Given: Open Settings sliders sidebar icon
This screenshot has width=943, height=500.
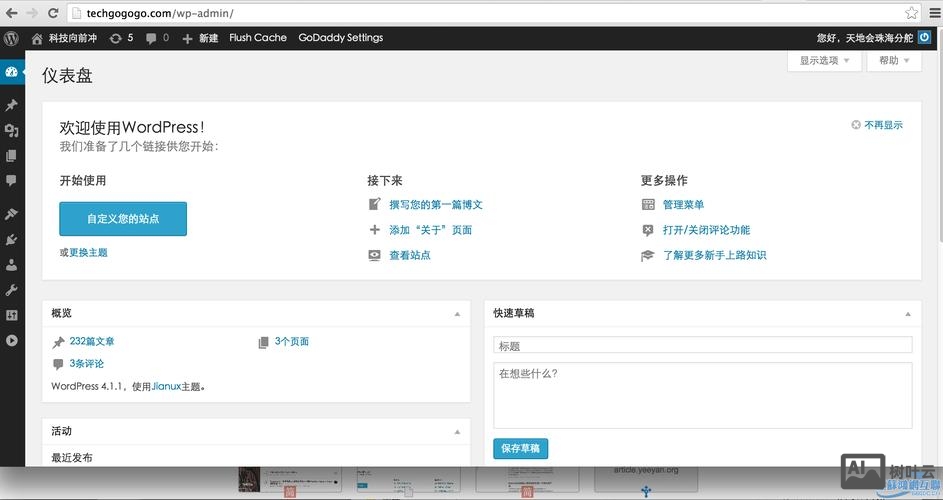Looking at the screenshot, I should pyautogui.click(x=11, y=315).
